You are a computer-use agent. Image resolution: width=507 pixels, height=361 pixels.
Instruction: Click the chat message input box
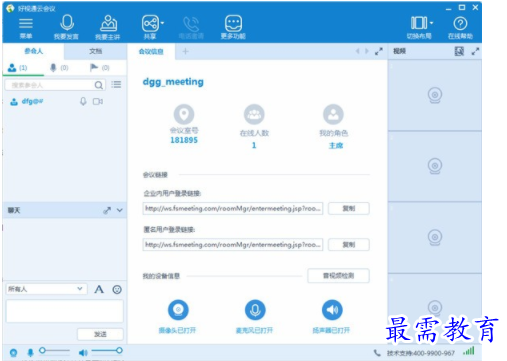[65, 311]
